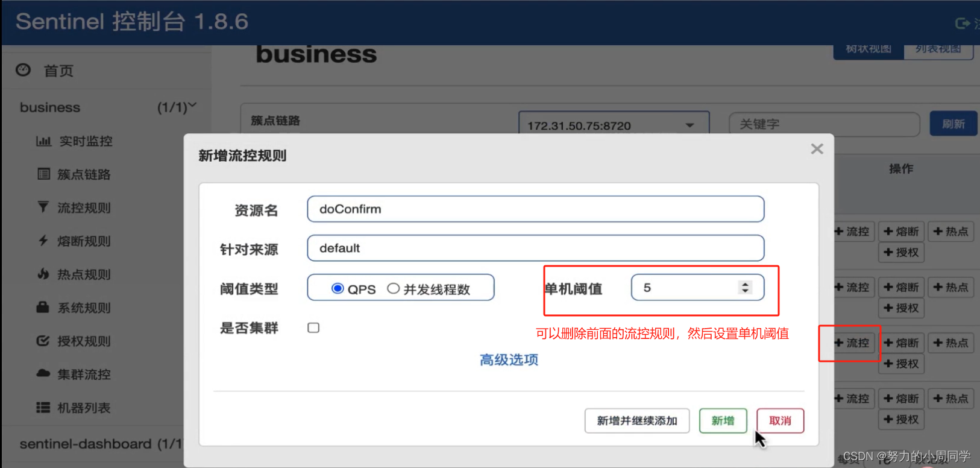Click the 簇点链路 list icon
The image size is (980, 468).
[x=43, y=174]
